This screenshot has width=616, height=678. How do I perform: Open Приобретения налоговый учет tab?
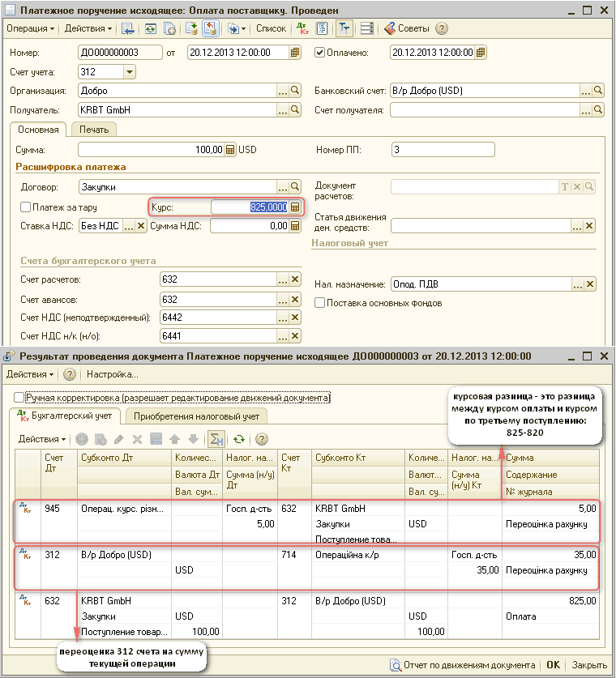point(196,416)
